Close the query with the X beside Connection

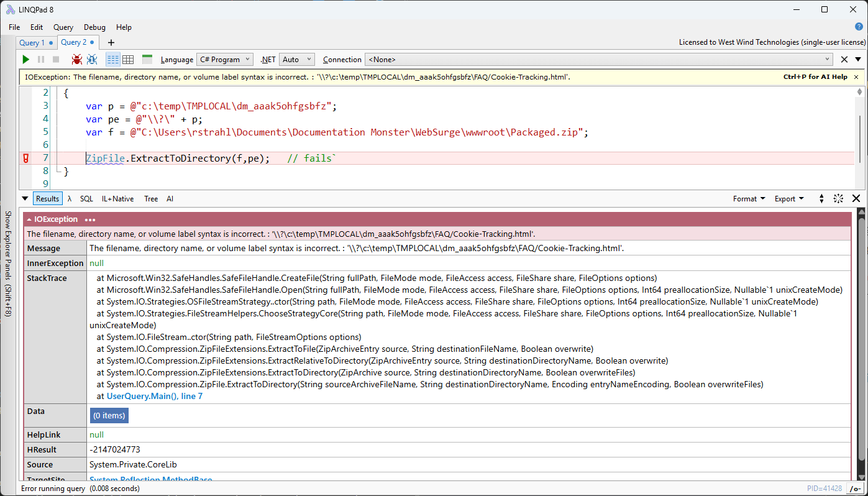point(844,60)
